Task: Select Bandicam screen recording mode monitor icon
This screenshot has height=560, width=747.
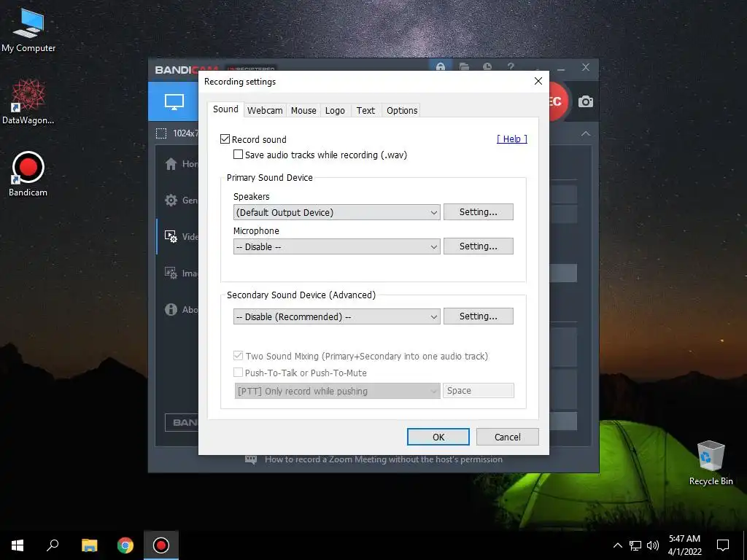Action: click(x=174, y=101)
